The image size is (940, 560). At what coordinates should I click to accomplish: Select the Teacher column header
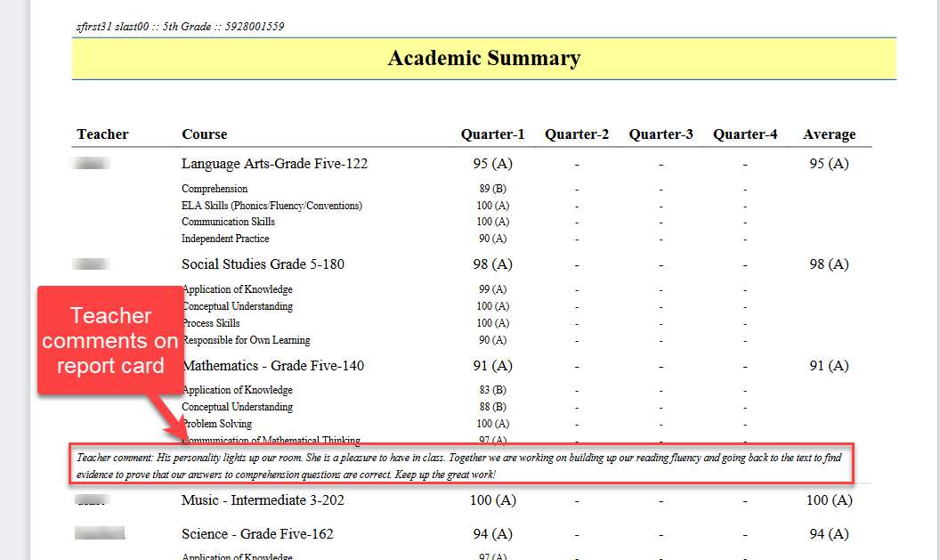click(102, 134)
